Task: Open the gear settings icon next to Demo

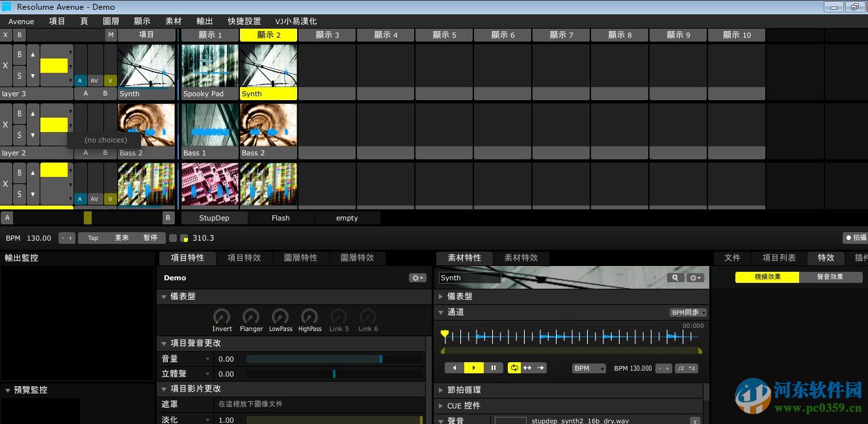Action: [x=416, y=277]
